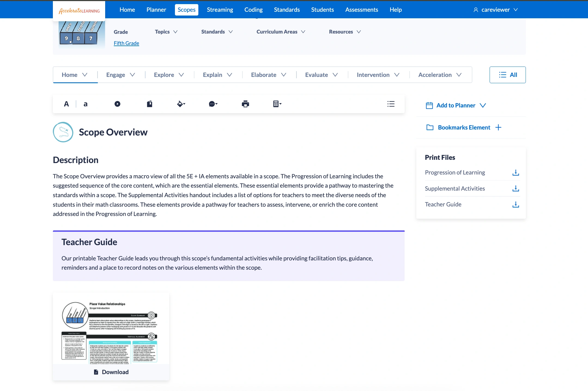Image resolution: width=588 pixels, height=391 pixels.
Task: Click the list outline icon in toolbar
Action: tap(391, 104)
